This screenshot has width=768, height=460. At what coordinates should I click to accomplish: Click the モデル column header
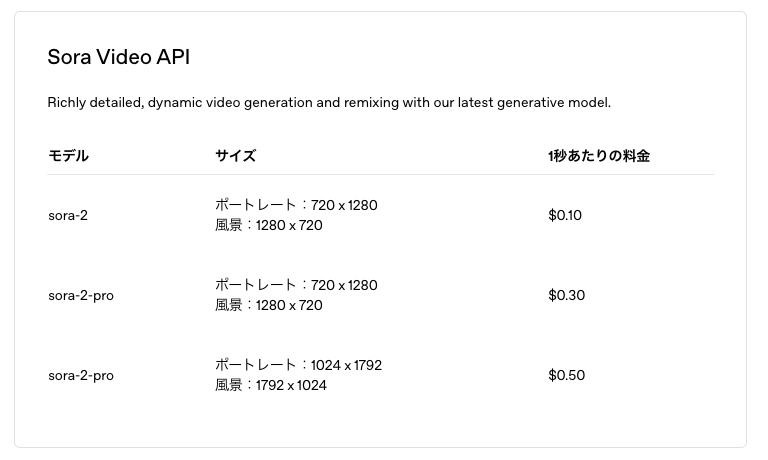[68, 156]
